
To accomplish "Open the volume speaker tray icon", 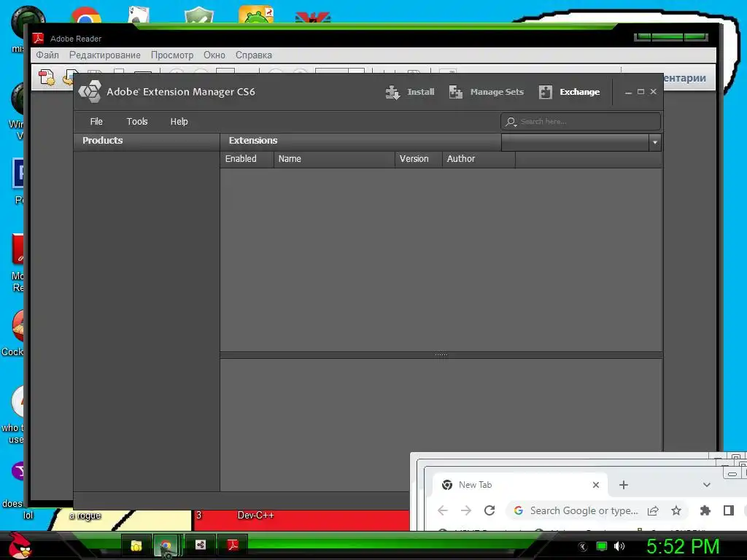I will 619,546.
